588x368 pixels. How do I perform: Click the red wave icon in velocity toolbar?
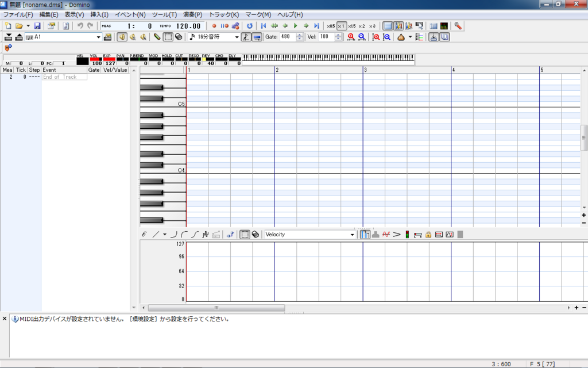click(x=386, y=235)
